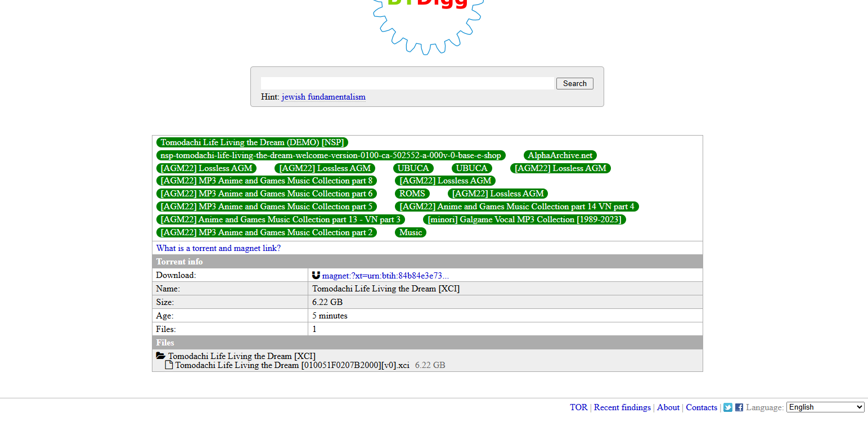This screenshot has height=422, width=868.
Task: Click the file count value '1'
Action: pyautogui.click(x=314, y=329)
